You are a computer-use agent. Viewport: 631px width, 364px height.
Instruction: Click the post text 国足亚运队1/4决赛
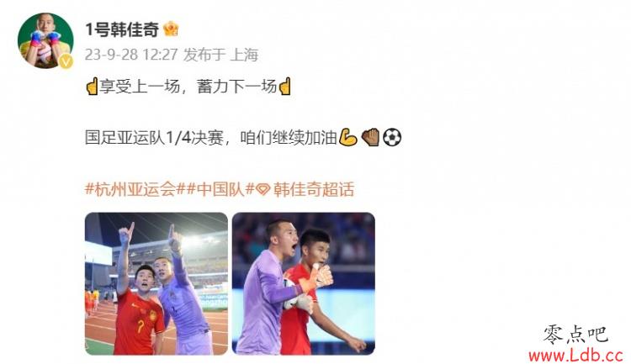pyautogui.click(x=154, y=138)
